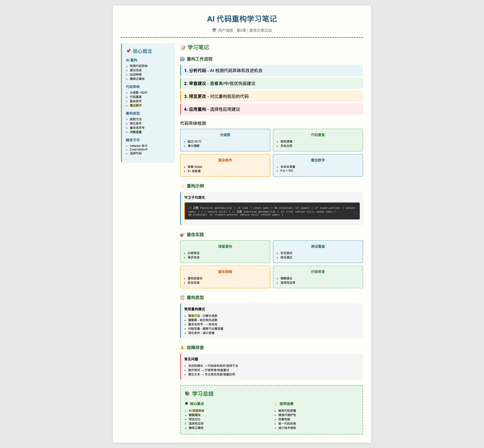Click the target icon beside 最佳实践

[x=182, y=235]
